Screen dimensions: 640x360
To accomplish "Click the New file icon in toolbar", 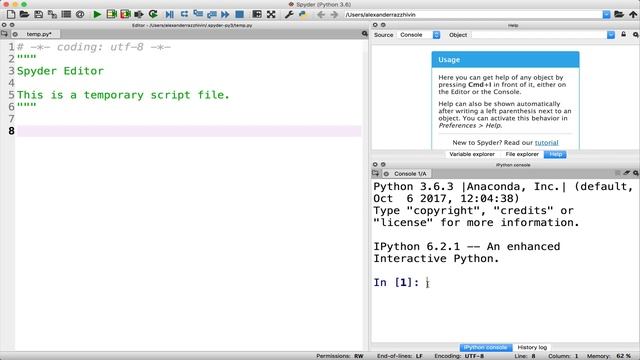I will pyautogui.click(x=11, y=15).
